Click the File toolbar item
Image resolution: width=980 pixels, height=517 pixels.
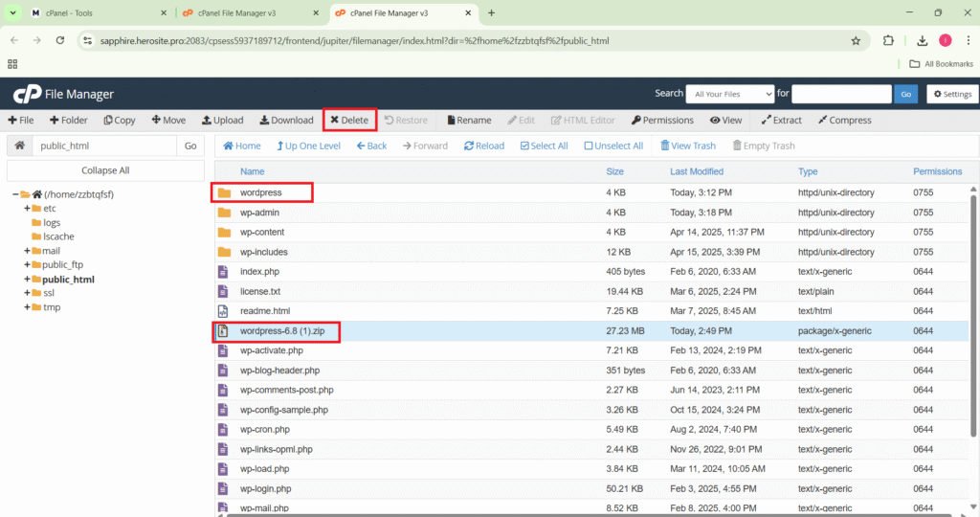(21, 120)
